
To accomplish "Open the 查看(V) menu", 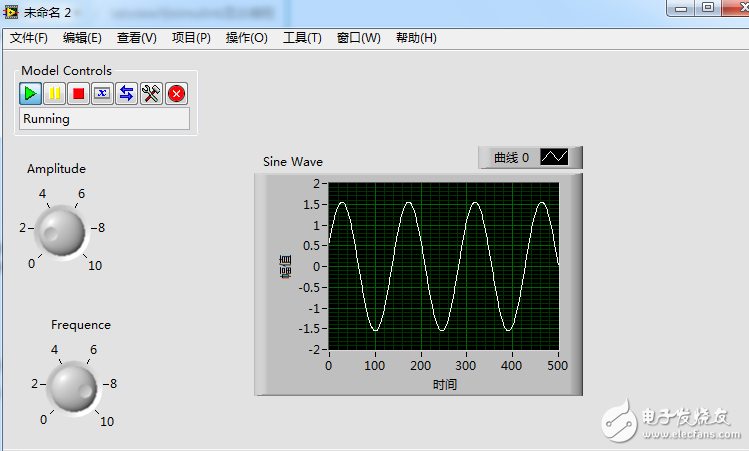I will coord(137,38).
